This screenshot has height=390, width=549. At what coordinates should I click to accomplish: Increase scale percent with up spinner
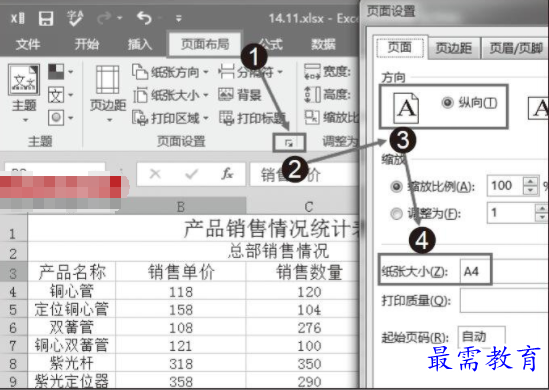(x=530, y=181)
